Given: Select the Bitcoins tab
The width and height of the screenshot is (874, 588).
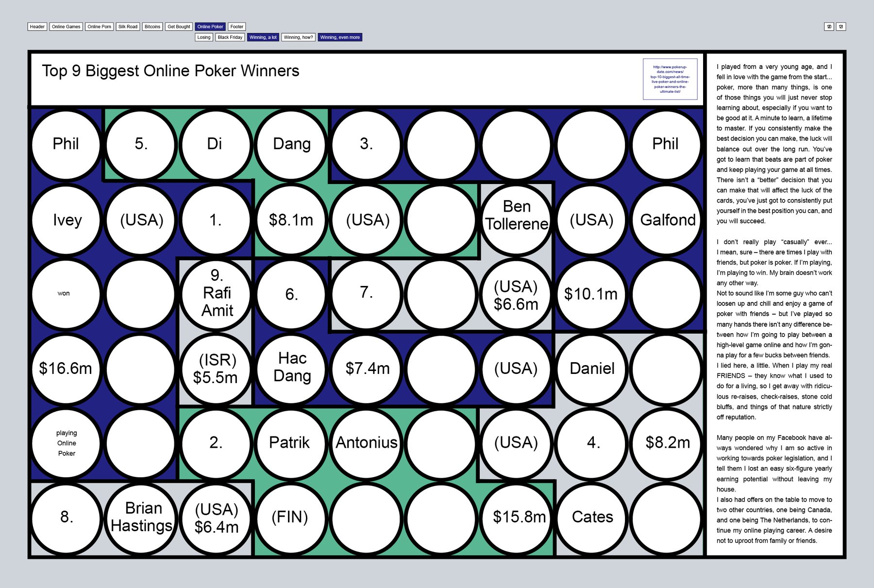Looking at the screenshot, I should (x=152, y=27).
